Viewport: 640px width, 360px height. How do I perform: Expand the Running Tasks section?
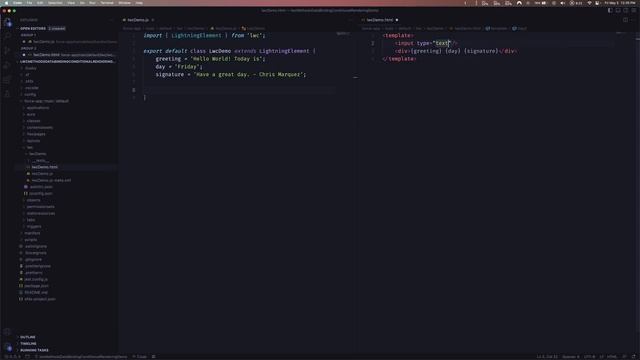coord(34,350)
